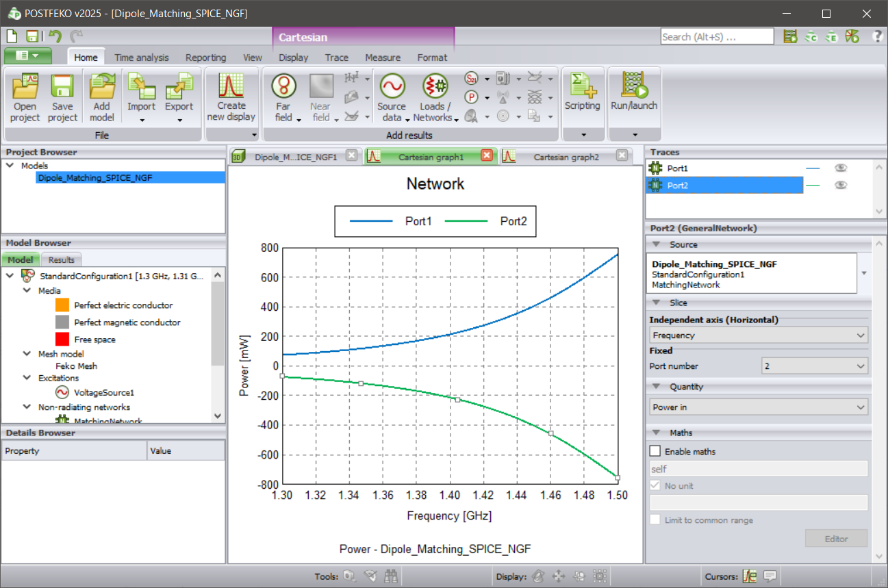This screenshot has width=888, height=588.
Task: Open the Power in quantity dropdown
Action: pyautogui.click(x=759, y=407)
